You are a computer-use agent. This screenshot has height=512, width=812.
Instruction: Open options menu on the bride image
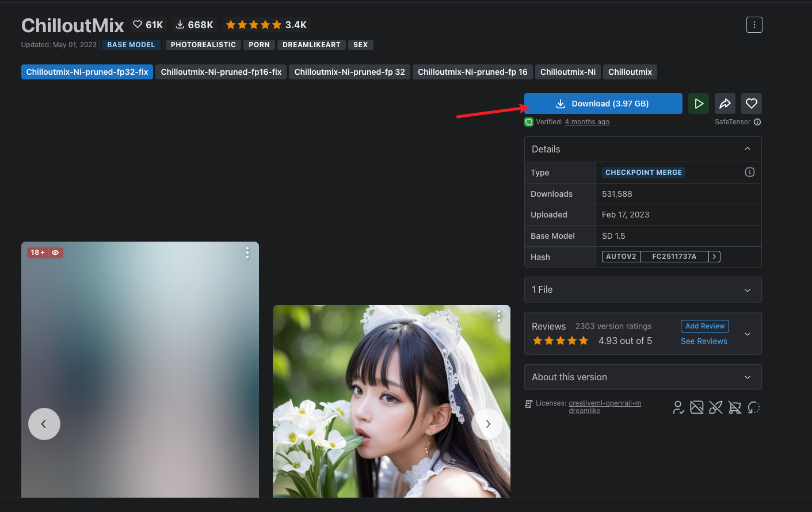499,315
